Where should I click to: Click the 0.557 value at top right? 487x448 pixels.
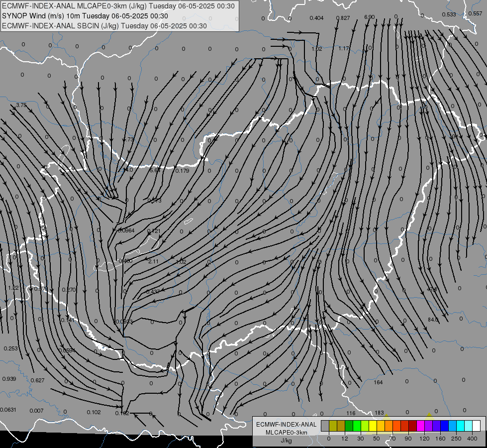tap(475, 13)
